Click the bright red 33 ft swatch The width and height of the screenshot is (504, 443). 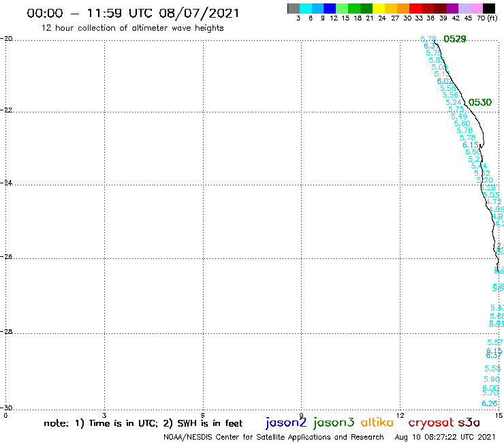(x=415, y=8)
